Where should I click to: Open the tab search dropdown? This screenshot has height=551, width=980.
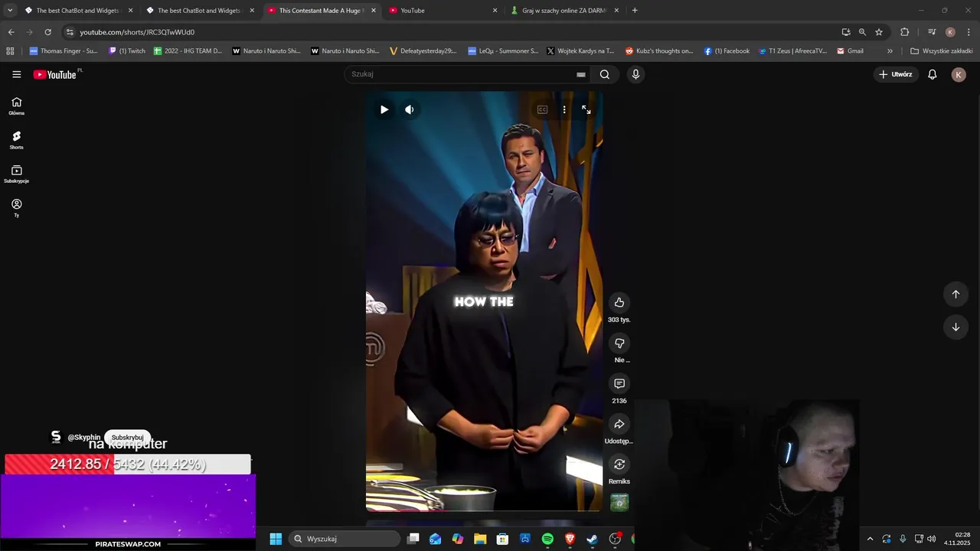pos(10,11)
